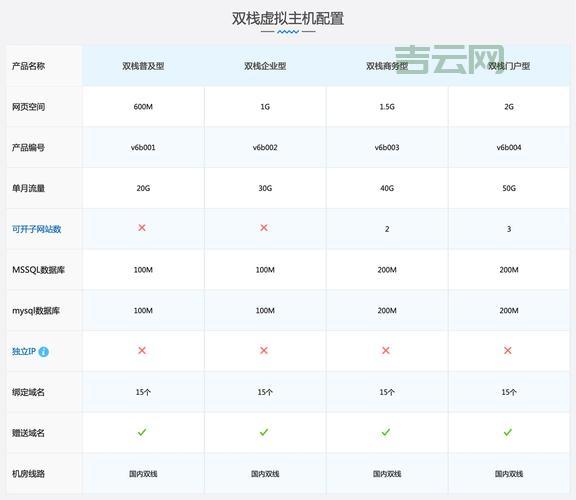Click the 产品名称 row label
This screenshot has height=500, width=576.
pos(28,66)
